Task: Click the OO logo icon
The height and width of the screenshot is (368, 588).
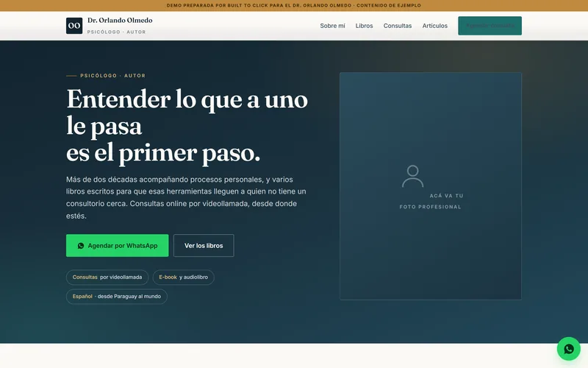Action: (x=74, y=26)
